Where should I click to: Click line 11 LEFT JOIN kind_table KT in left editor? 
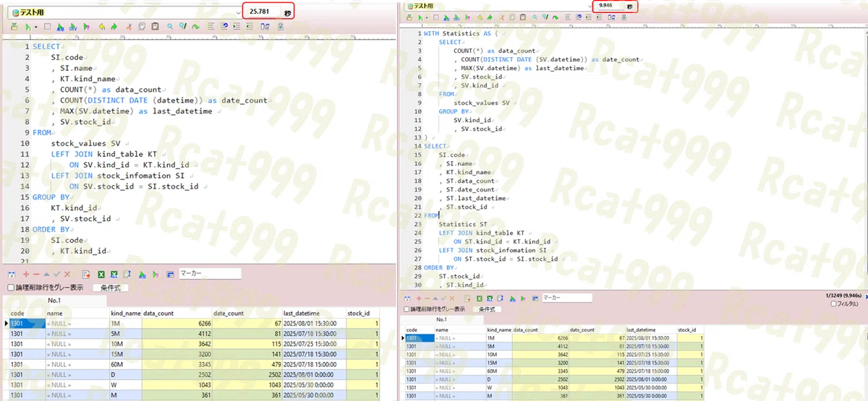click(x=103, y=154)
